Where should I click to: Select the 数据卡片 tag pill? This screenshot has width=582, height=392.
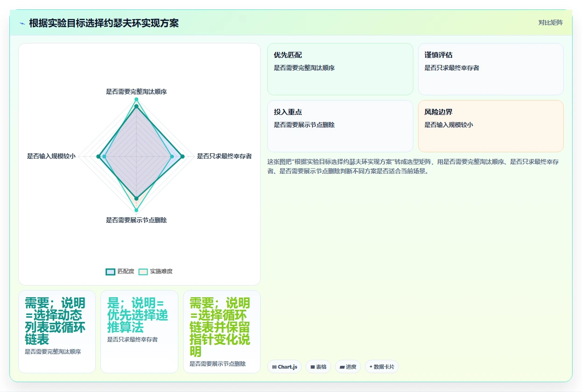pos(382,367)
